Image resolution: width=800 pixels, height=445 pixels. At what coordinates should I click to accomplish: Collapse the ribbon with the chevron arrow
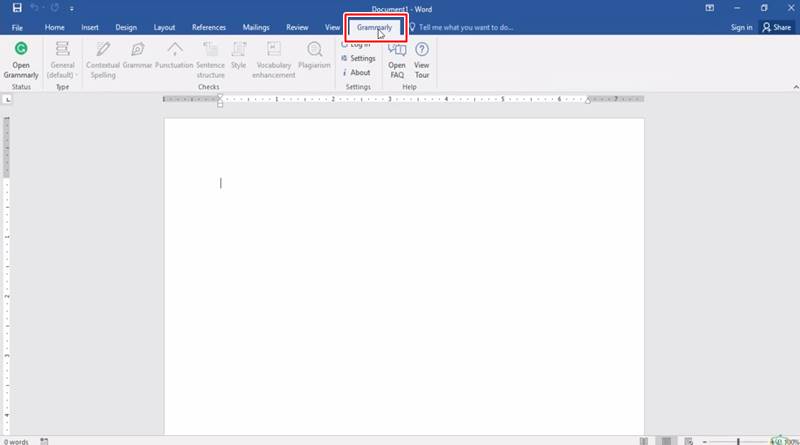click(795, 87)
